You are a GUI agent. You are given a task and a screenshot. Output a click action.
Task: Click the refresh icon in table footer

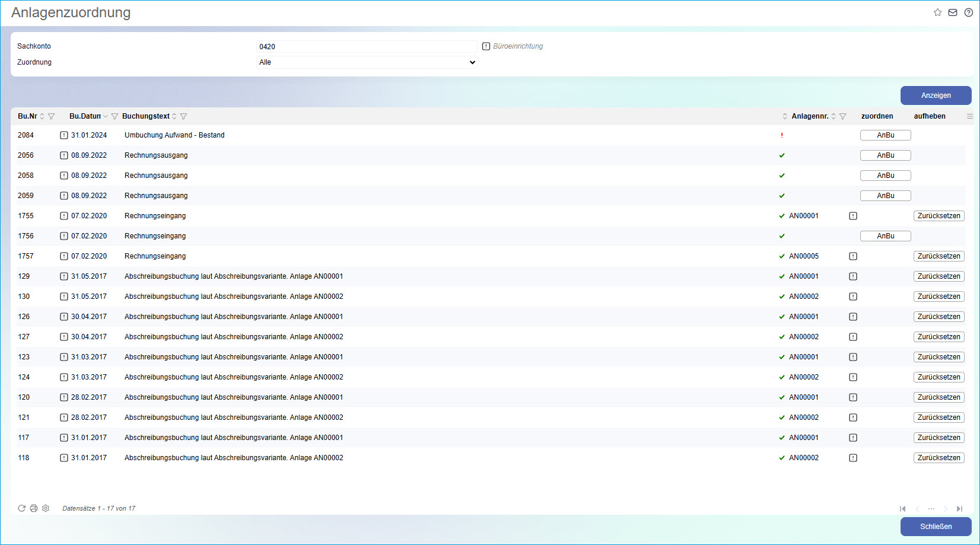point(22,508)
